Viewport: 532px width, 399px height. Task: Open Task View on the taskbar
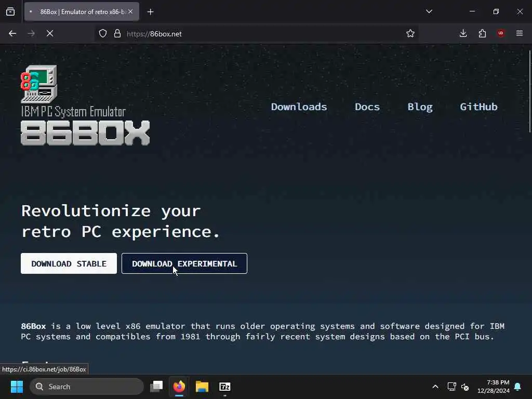pyautogui.click(x=156, y=387)
